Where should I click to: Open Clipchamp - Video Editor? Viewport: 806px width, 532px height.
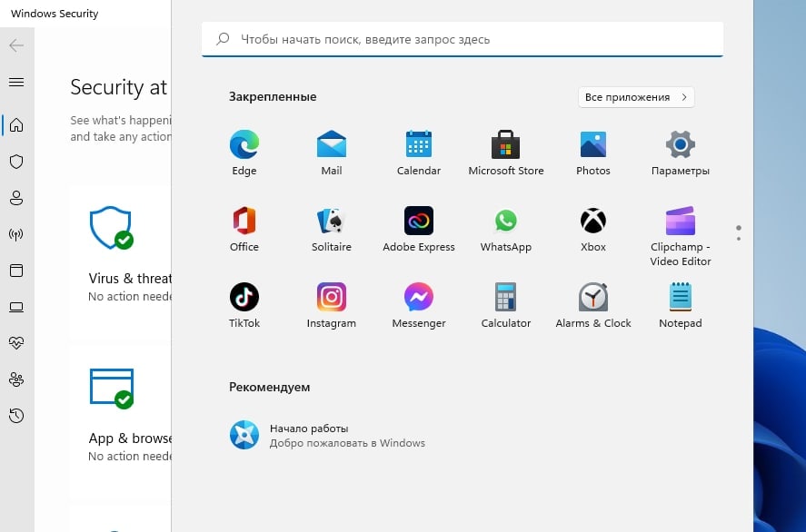point(681,236)
